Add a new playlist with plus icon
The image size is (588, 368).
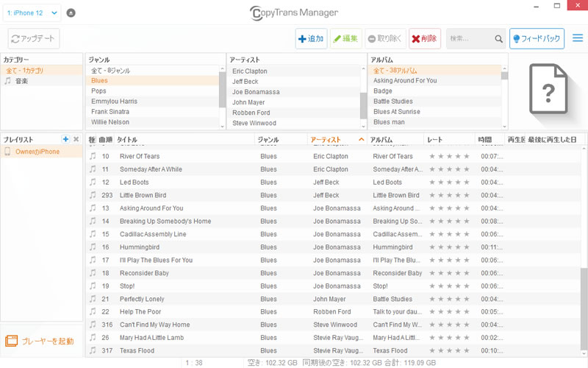(x=65, y=139)
